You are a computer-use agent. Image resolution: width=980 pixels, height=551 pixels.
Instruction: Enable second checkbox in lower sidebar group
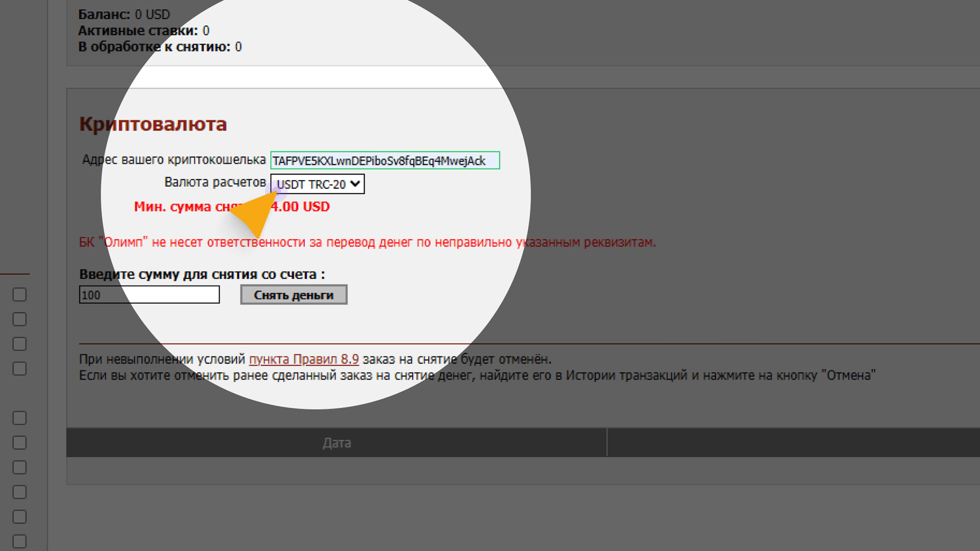tap(19, 443)
